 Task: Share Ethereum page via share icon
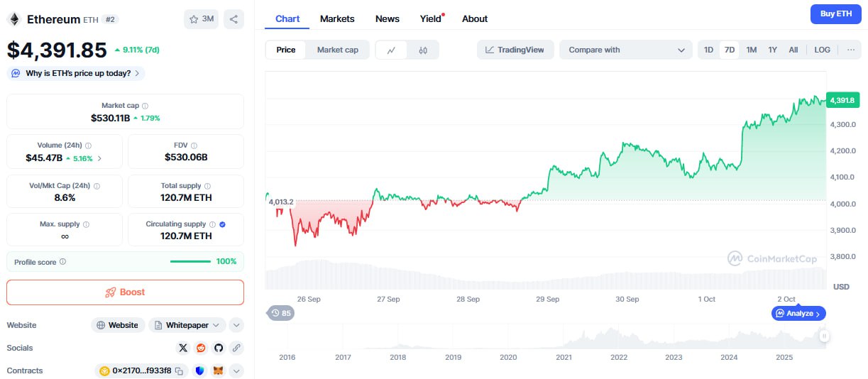point(234,19)
